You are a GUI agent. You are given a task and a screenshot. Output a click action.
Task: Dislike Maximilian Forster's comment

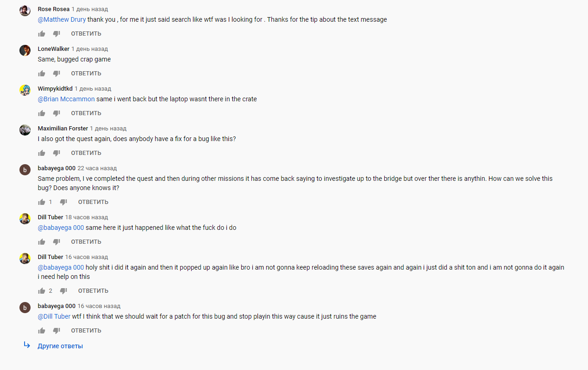click(x=56, y=153)
